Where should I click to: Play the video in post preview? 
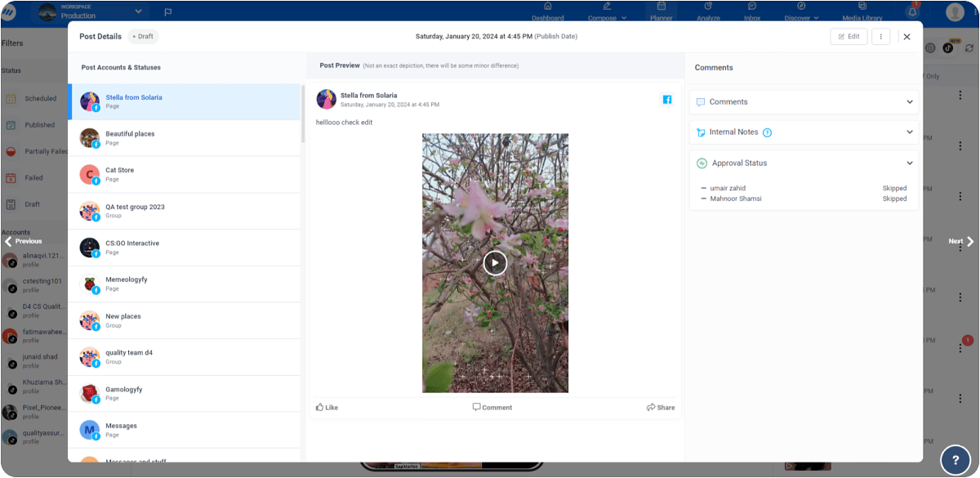point(495,262)
